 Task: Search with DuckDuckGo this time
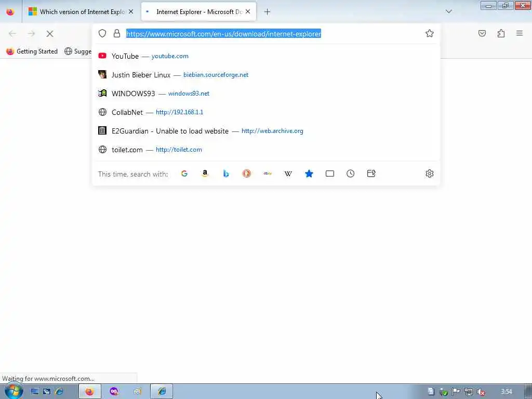click(x=247, y=174)
